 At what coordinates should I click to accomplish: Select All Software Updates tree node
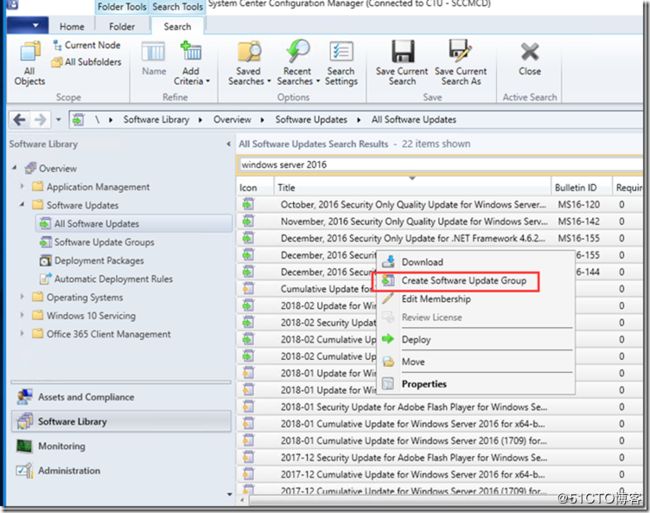[133, 224]
